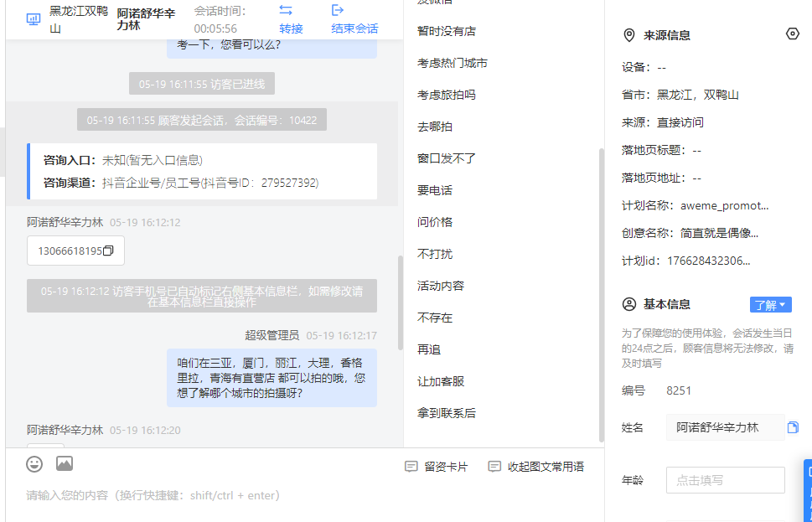Click the 收起图文常用语 icon
812x522 pixels.
[494, 467]
